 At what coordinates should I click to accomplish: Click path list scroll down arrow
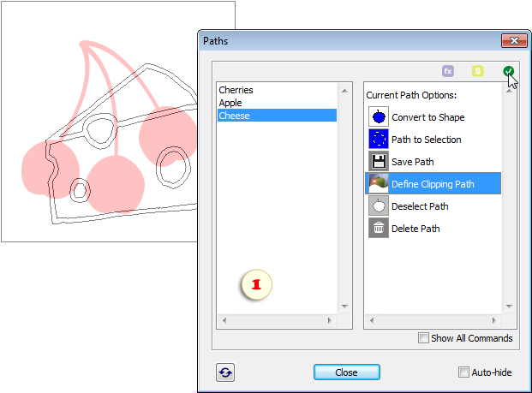pos(344,307)
